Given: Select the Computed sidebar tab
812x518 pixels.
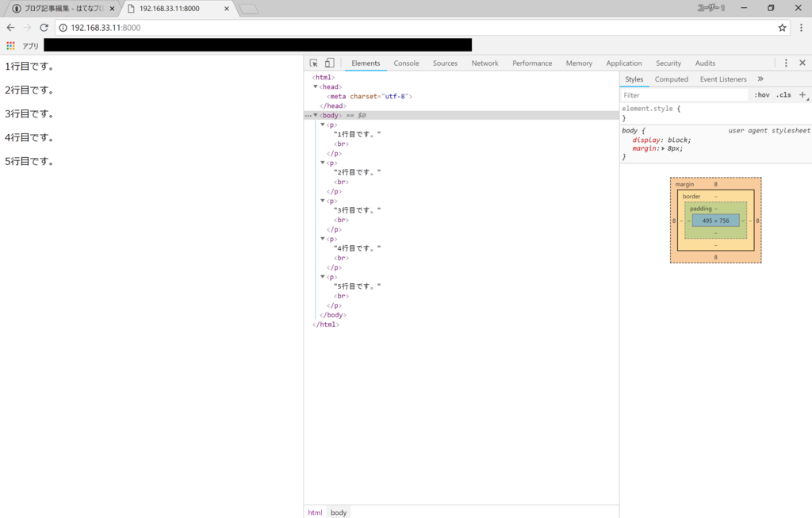Looking at the screenshot, I should click(x=671, y=79).
